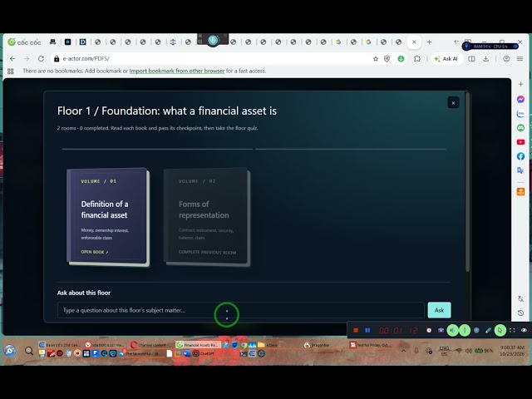Click the Windows Start button
Screen dimensions: 532x399
pyautogui.click(x=10, y=351)
